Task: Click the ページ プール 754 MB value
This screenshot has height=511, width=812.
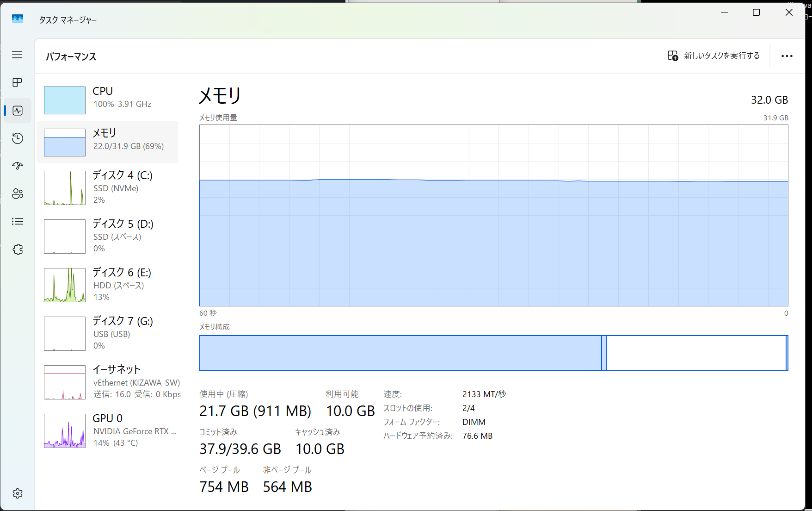Action: point(224,487)
